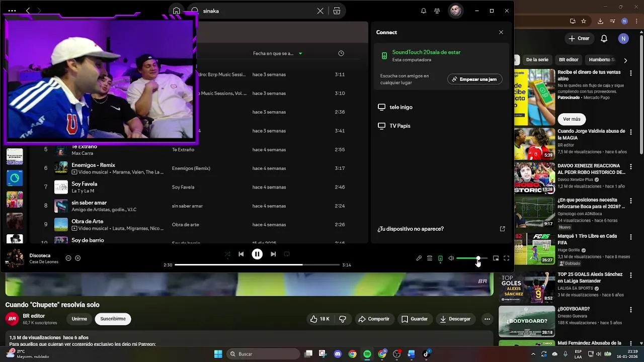Click 'Empezar una jam' button

(x=474, y=79)
